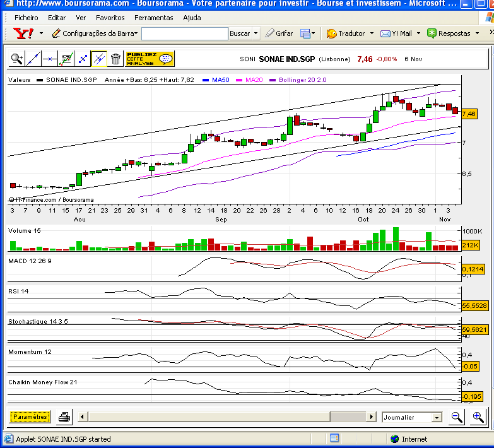
Task: Click the Internet zone globe icon
Action: (394, 439)
